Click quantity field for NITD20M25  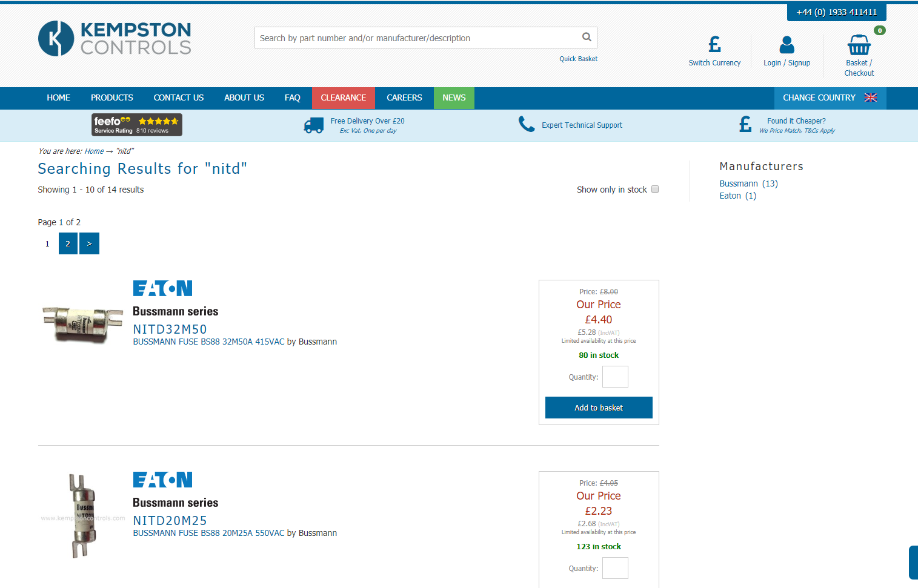point(615,568)
